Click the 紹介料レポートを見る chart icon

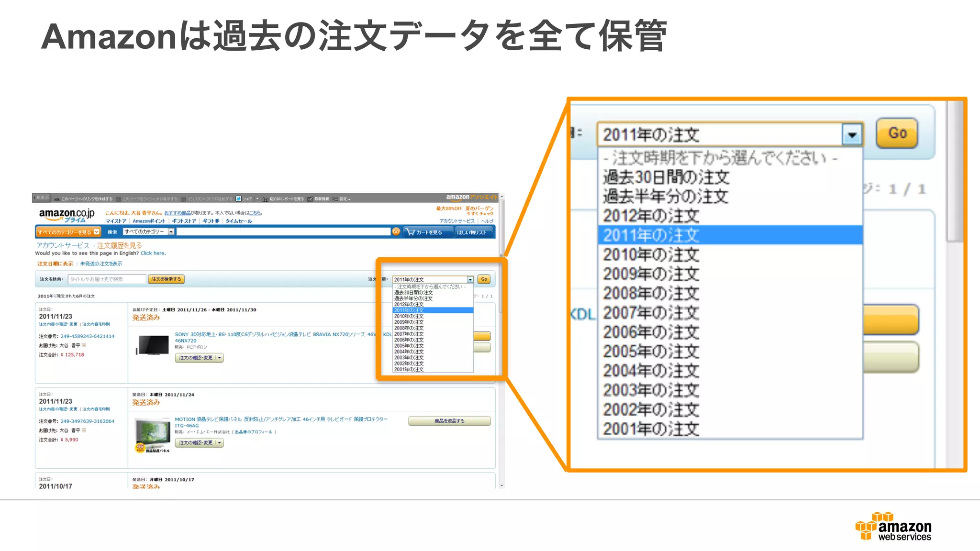click(x=265, y=199)
